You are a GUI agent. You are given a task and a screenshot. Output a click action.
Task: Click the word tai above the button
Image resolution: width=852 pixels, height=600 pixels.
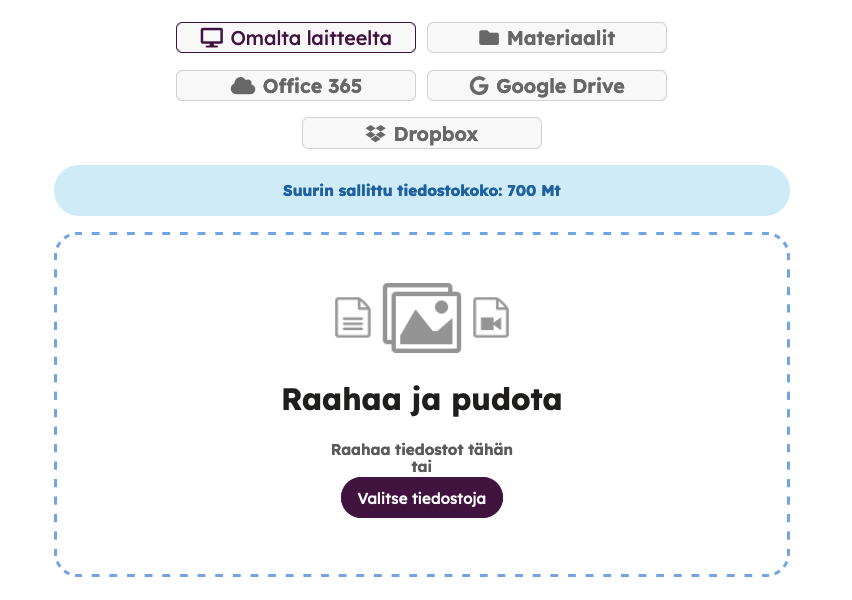422,467
